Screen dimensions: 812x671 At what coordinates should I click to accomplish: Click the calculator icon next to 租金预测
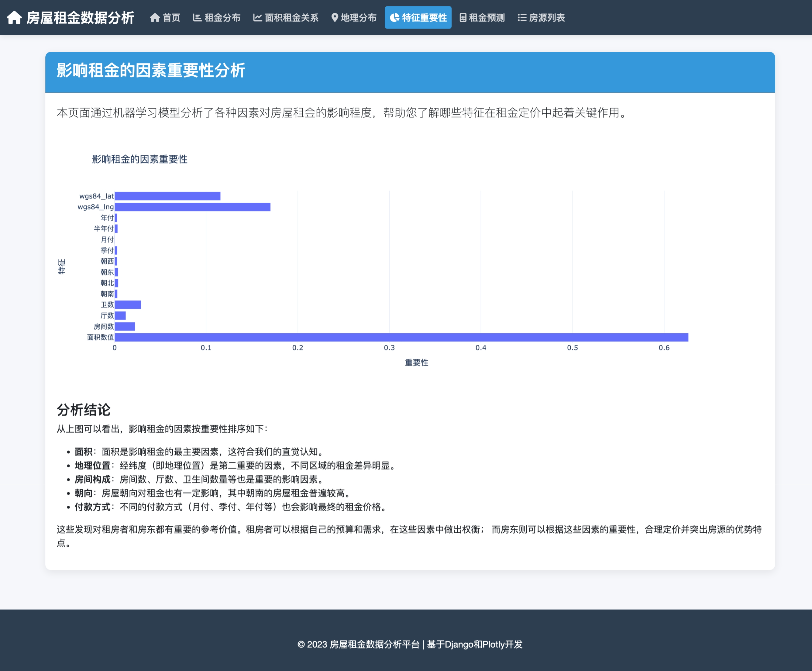click(463, 18)
